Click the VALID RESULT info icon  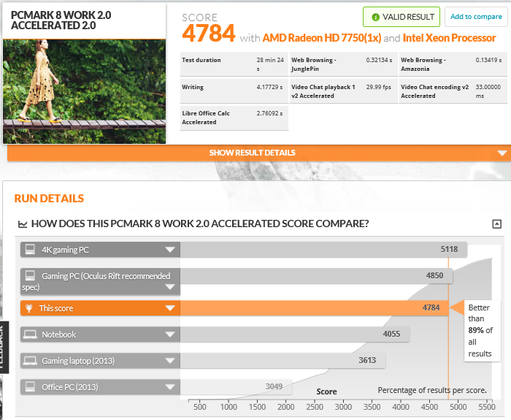375,17
